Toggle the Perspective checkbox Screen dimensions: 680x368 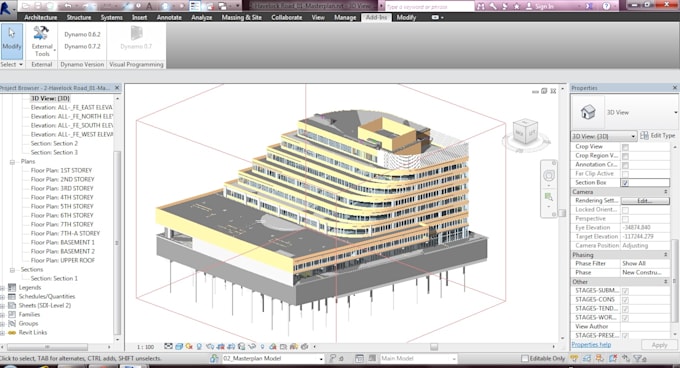coord(625,219)
